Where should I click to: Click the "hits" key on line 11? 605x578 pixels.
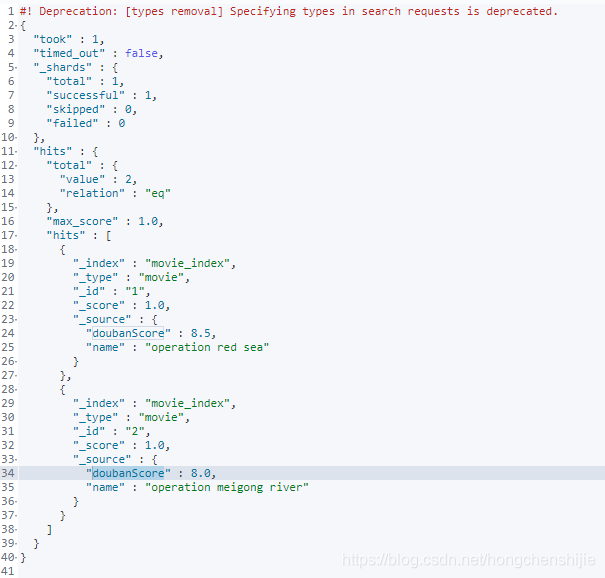(x=53, y=151)
